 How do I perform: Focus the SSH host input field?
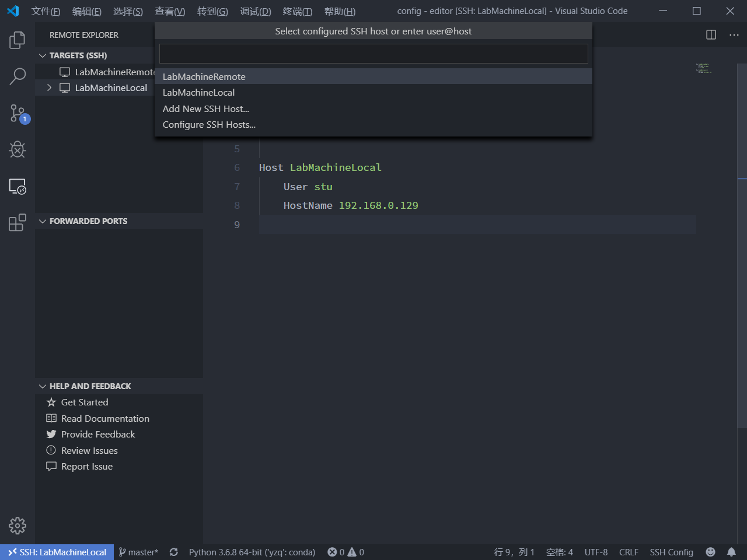[x=373, y=54]
